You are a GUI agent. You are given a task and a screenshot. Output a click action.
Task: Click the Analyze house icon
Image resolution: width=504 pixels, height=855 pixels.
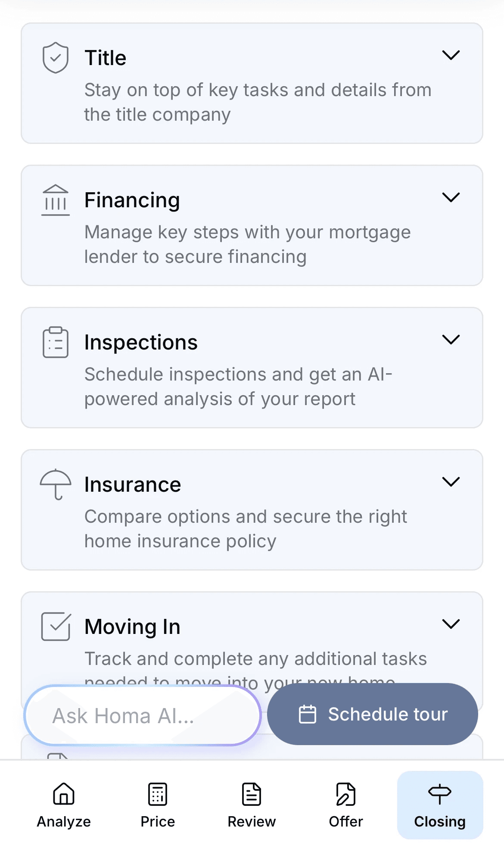(x=64, y=794)
